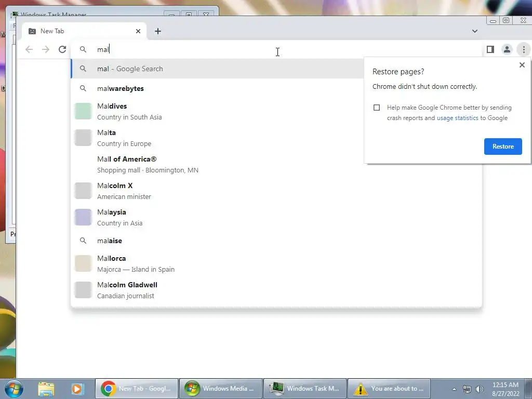The height and width of the screenshot is (399, 532).
Task: Open File Explorer from the taskbar
Action: coord(46,389)
